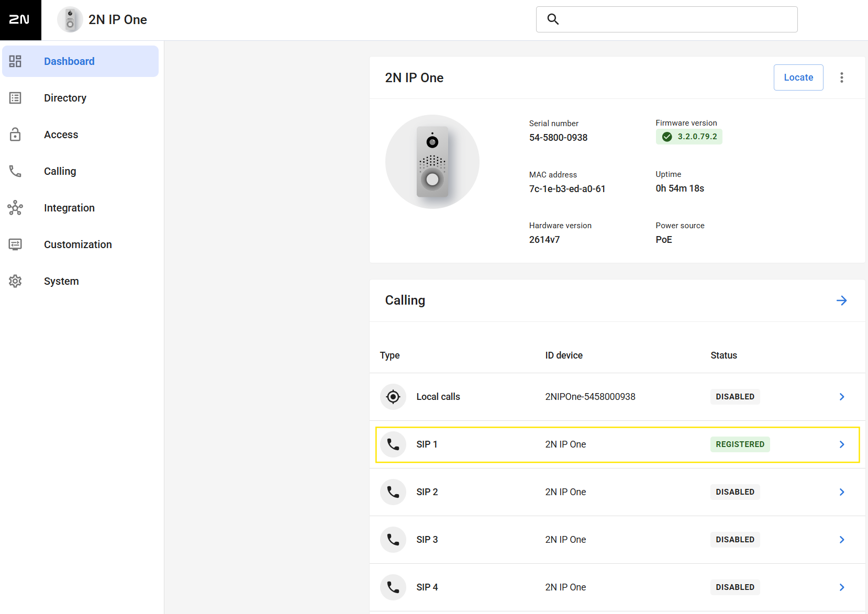Viewport: 868px width, 614px height.
Task: Click the MAC address 7c-1e-b3-ed-a0-61
Action: tap(567, 189)
